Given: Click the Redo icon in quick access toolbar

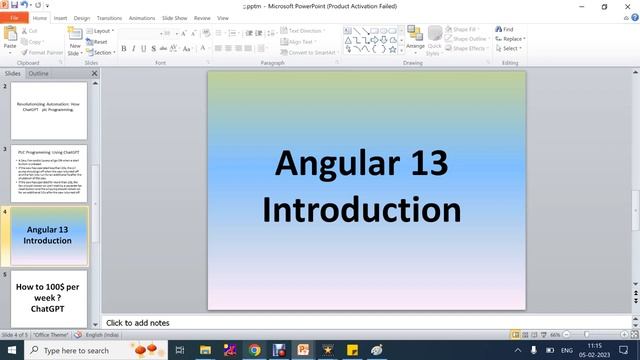Looking at the screenshot, I should coord(38,5).
